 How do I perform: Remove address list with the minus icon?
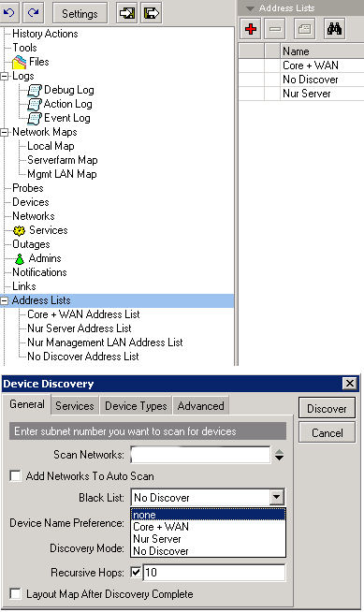pyautogui.click(x=275, y=29)
